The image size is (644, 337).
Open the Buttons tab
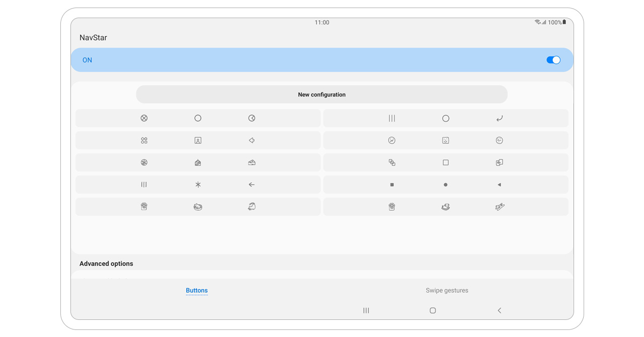coord(197,290)
